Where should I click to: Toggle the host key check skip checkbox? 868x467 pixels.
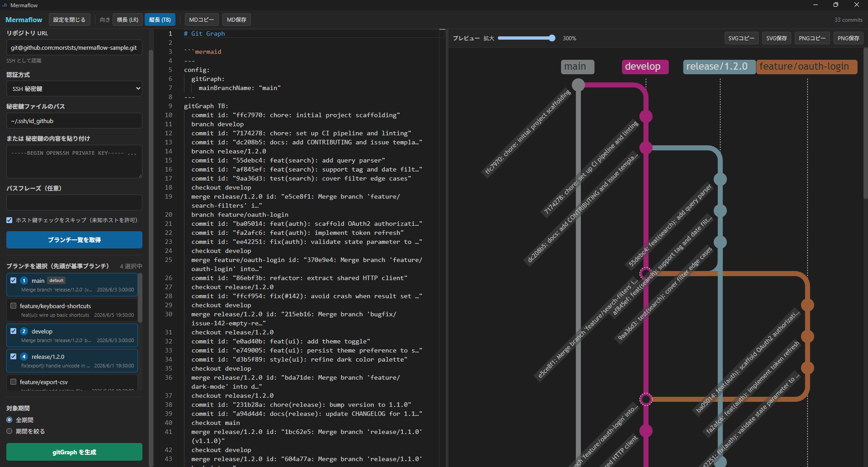(x=9, y=220)
